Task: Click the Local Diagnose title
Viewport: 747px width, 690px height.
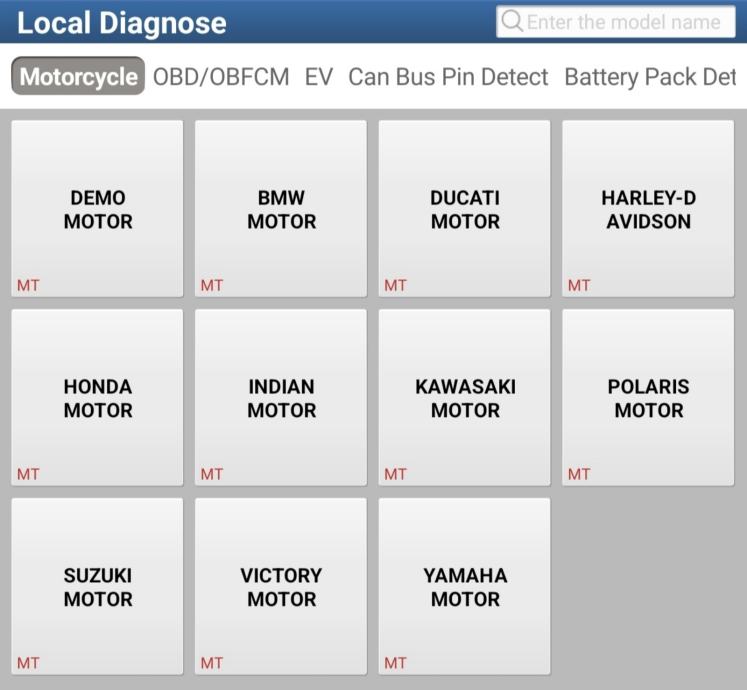Action: (122, 23)
